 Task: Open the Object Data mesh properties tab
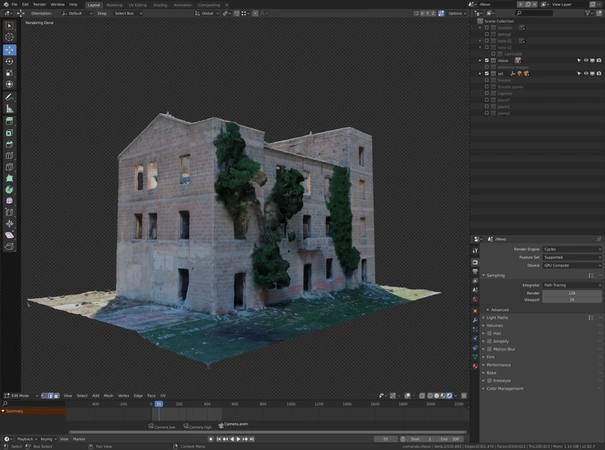coord(475,357)
